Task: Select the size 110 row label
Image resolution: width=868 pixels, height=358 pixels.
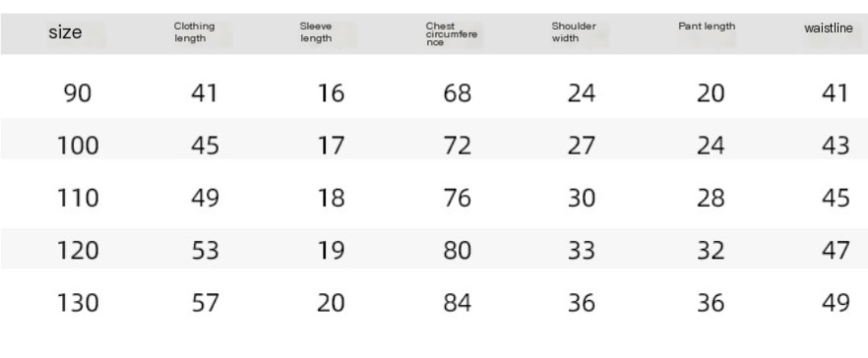Action: point(78,198)
